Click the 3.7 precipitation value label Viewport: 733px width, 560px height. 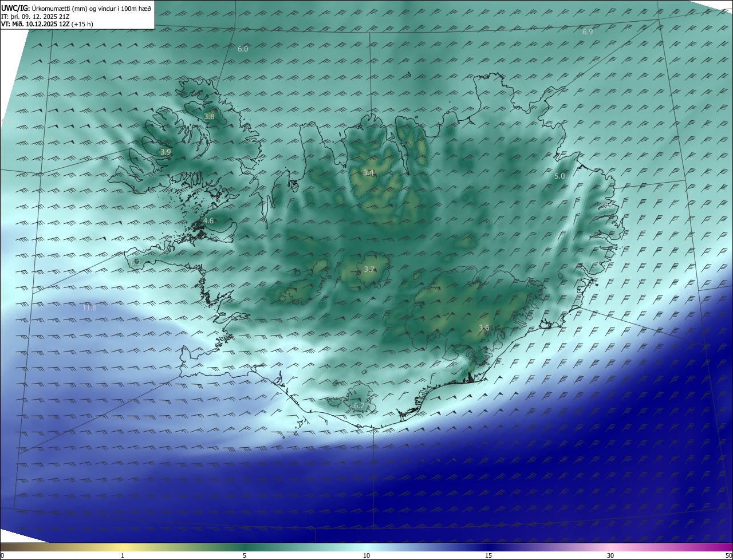tap(369, 270)
